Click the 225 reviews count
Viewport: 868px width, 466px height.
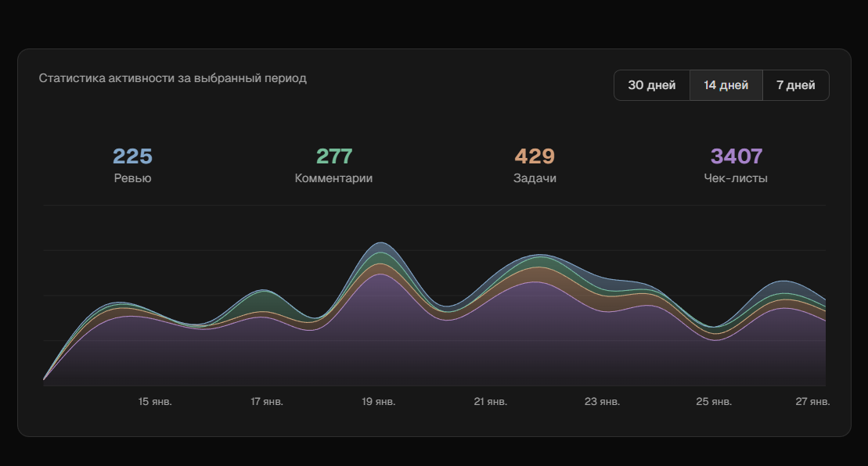coord(132,156)
